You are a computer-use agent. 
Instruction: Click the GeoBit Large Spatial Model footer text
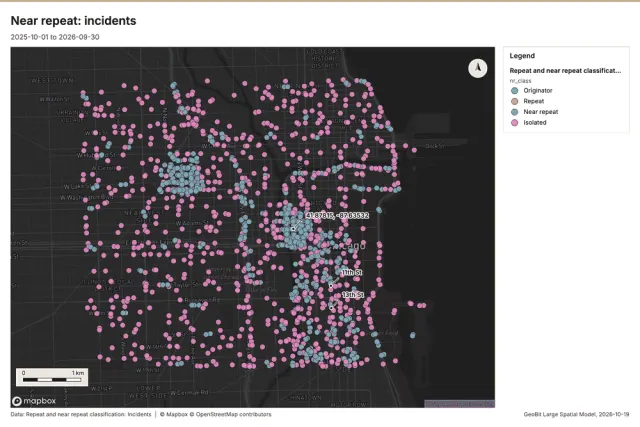pyautogui.click(x=576, y=414)
